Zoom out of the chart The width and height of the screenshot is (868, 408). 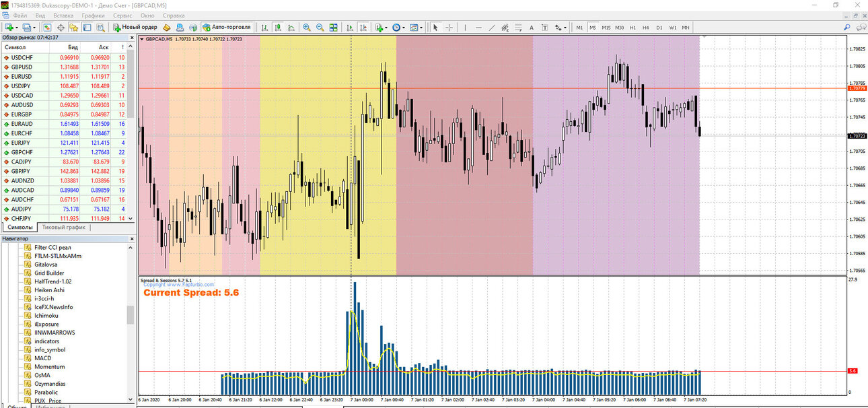click(320, 28)
